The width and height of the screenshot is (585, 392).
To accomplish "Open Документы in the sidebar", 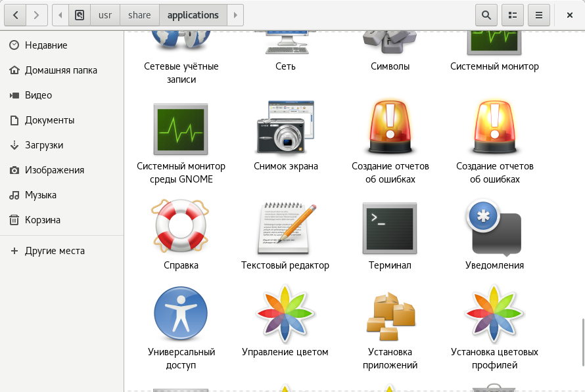I will (x=62, y=120).
